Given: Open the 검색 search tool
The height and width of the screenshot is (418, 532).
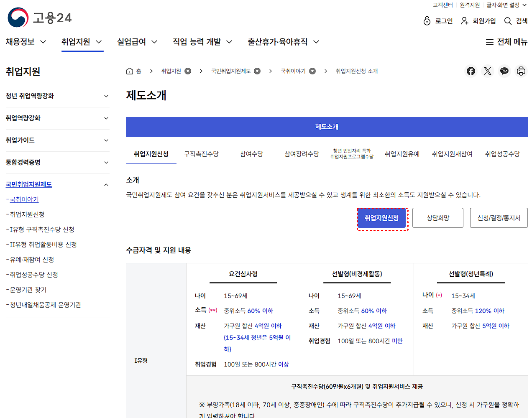Looking at the screenshot, I should [516, 21].
